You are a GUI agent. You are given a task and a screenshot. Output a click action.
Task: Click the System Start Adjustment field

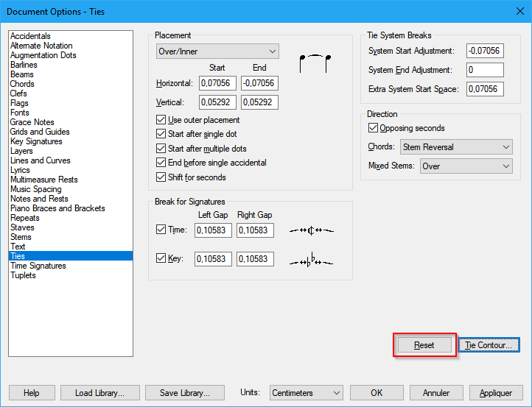pyautogui.click(x=484, y=51)
